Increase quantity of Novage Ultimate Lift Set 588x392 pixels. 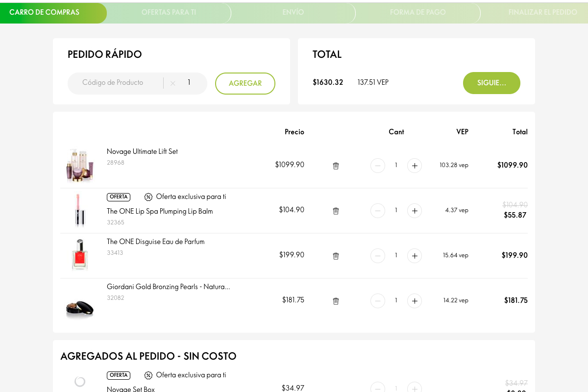pos(415,166)
